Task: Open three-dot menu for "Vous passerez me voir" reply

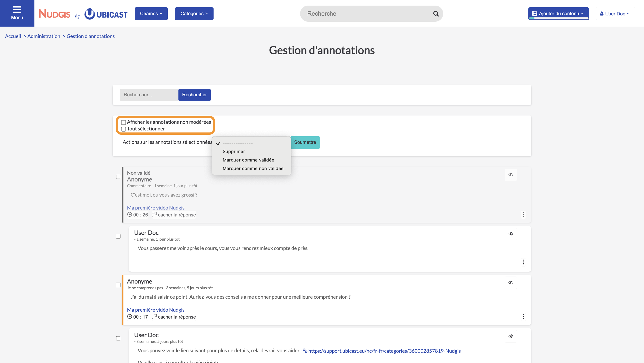Action: pos(523,262)
